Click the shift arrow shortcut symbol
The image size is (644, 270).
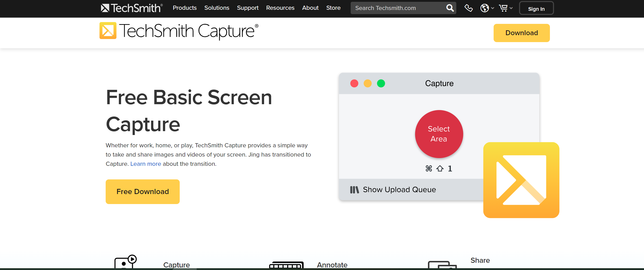coord(440,169)
